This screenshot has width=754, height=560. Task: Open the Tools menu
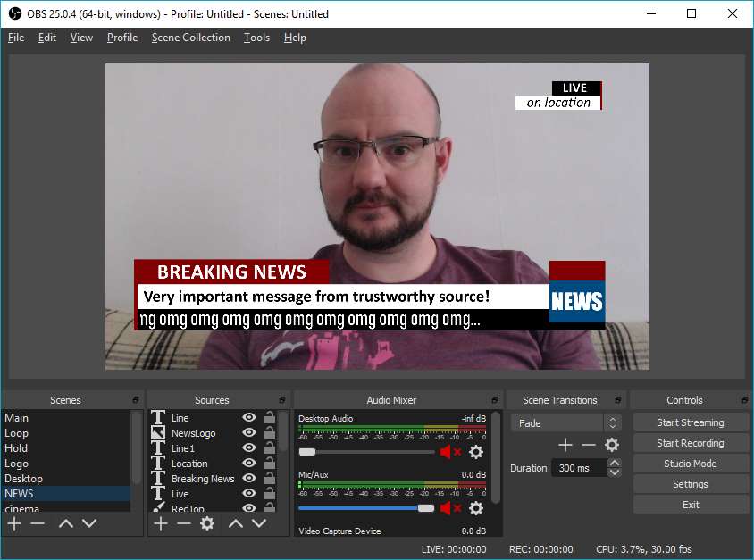(x=256, y=38)
